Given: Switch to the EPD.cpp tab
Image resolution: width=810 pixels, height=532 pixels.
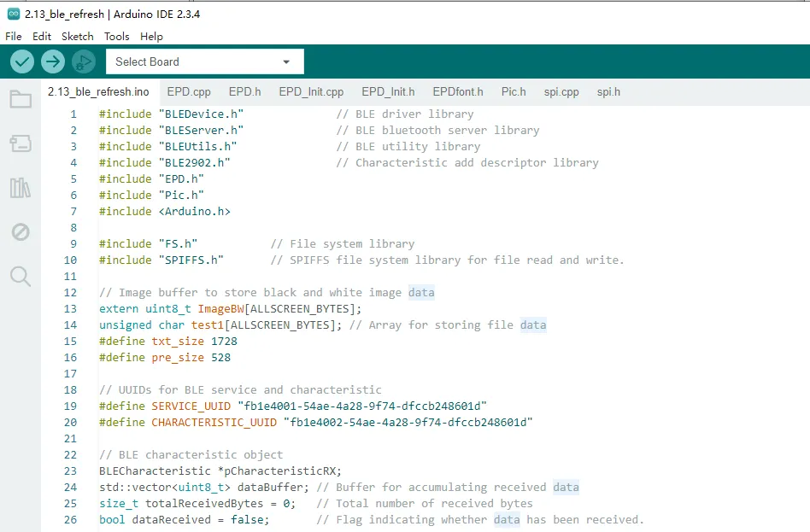Looking at the screenshot, I should (189, 92).
